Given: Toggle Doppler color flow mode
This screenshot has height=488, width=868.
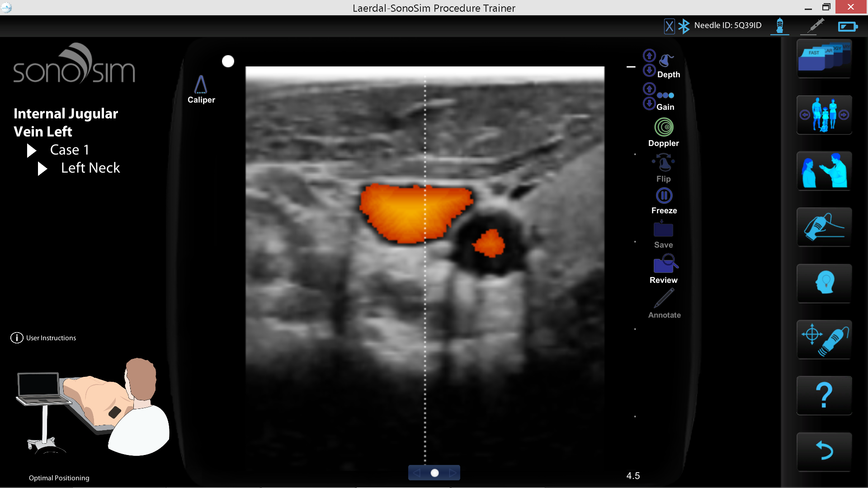Looking at the screenshot, I should click(x=664, y=127).
